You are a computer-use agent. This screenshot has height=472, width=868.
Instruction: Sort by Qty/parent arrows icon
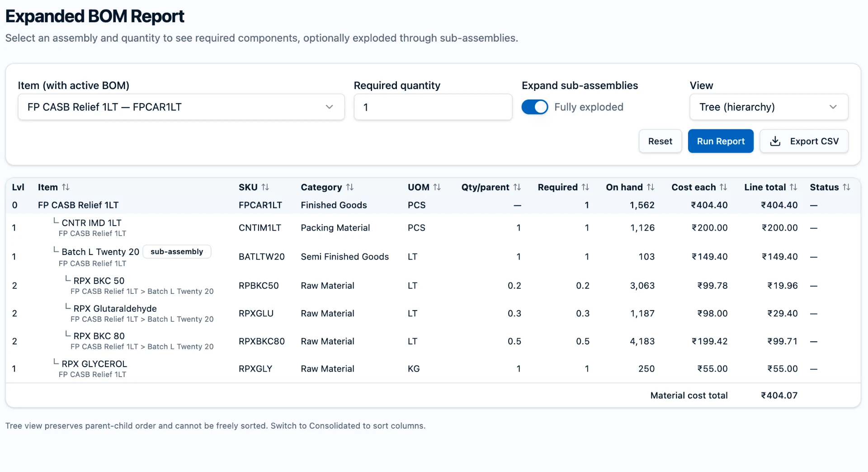coord(517,187)
